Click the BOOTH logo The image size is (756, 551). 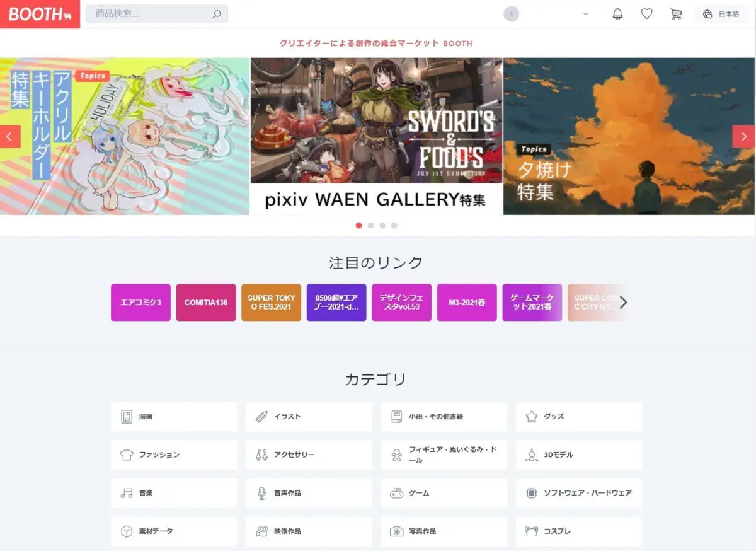tap(40, 14)
